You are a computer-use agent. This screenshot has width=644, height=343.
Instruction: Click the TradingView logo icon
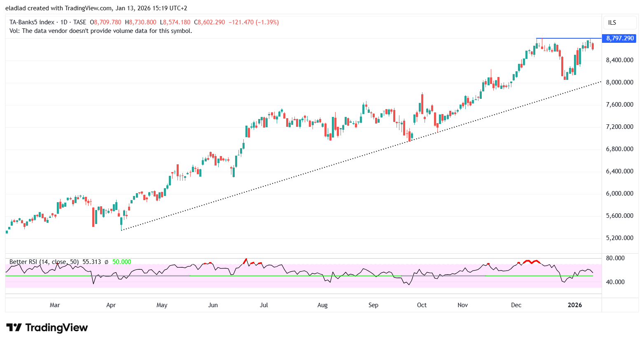coord(14,328)
